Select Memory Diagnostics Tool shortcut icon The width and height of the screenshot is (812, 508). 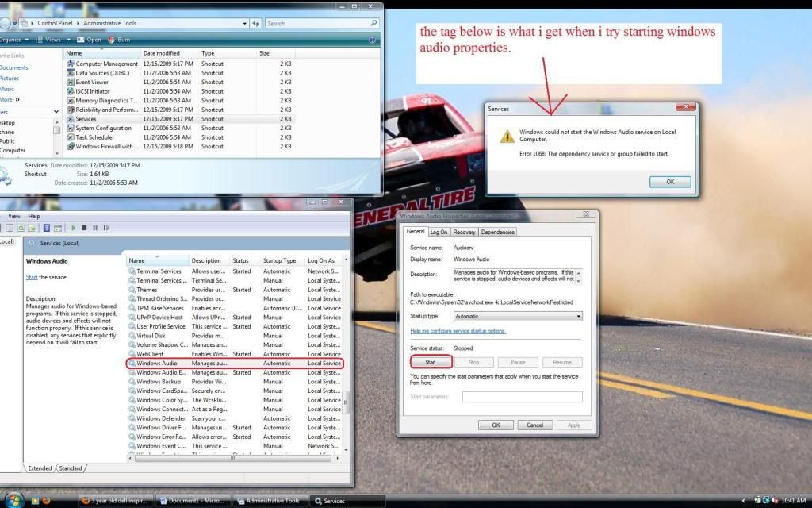pyautogui.click(x=71, y=101)
